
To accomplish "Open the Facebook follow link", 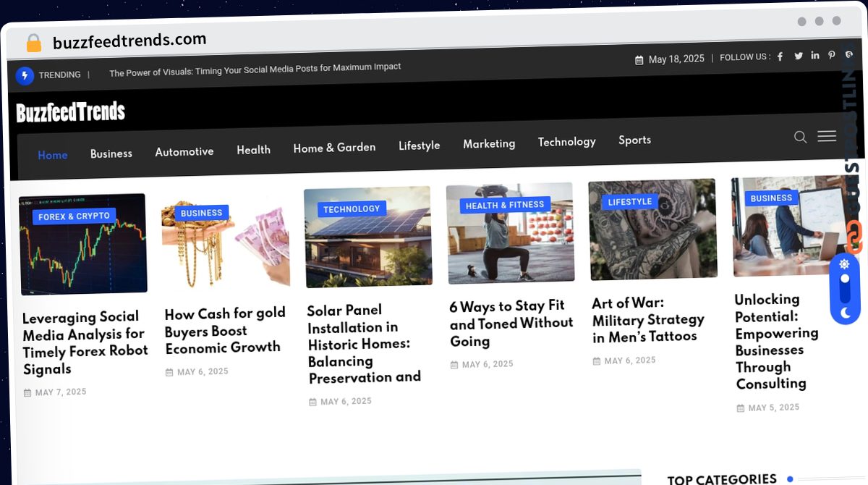I will click(780, 57).
